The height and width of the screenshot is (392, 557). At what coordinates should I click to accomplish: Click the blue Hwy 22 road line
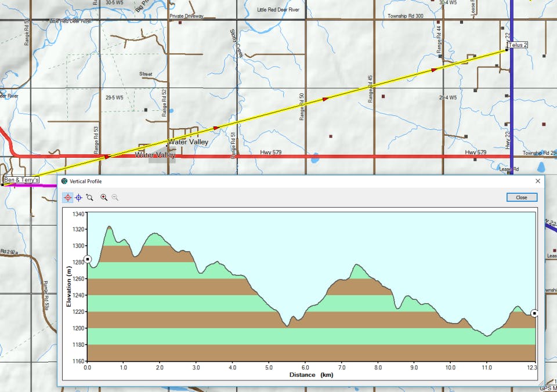[x=512, y=107]
